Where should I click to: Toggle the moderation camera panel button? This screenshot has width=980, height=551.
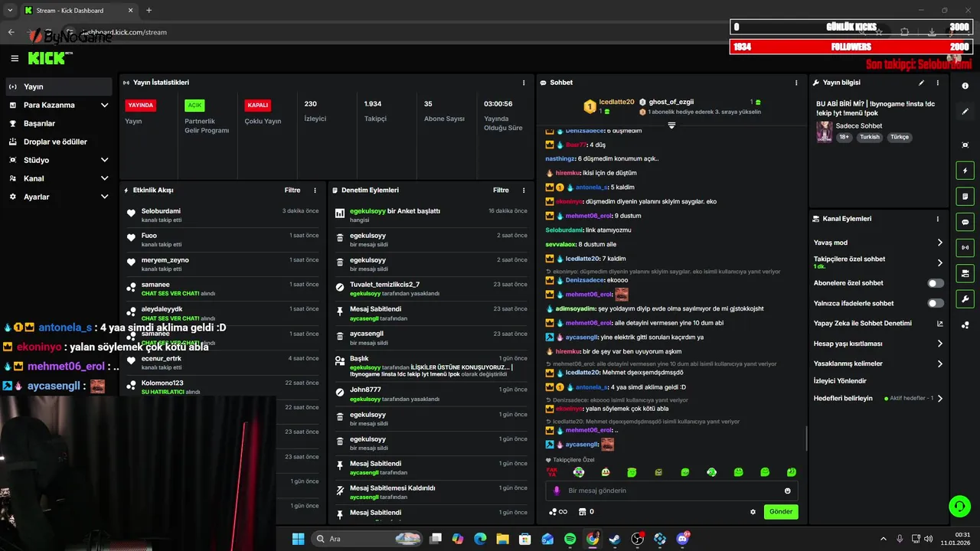pyautogui.click(x=965, y=273)
